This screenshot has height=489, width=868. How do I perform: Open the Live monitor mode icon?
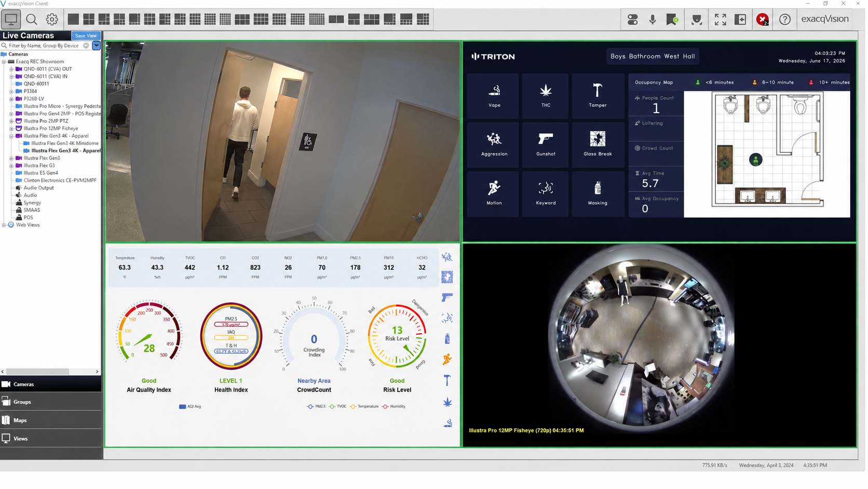[x=11, y=20]
